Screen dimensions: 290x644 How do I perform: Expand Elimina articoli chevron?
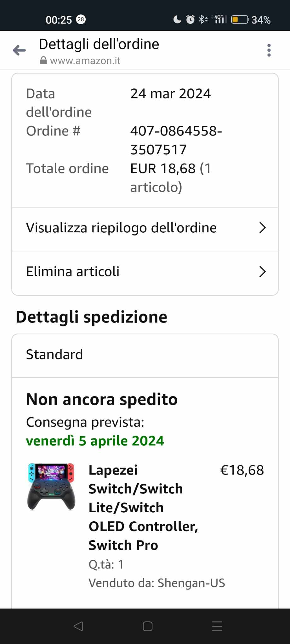coord(263,272)
